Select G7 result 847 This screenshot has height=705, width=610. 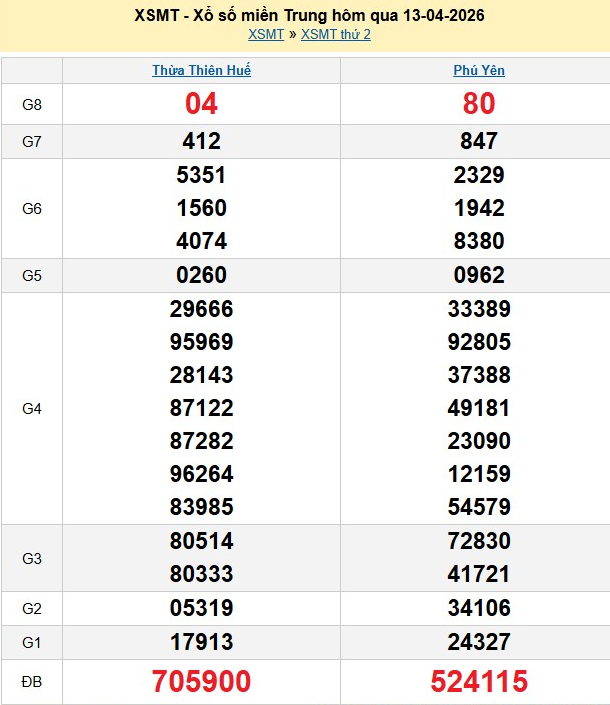479,142
